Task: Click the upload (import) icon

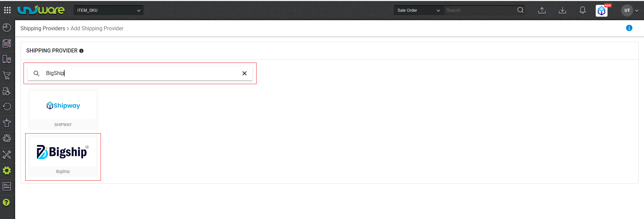Action: [x=542, y=10]
